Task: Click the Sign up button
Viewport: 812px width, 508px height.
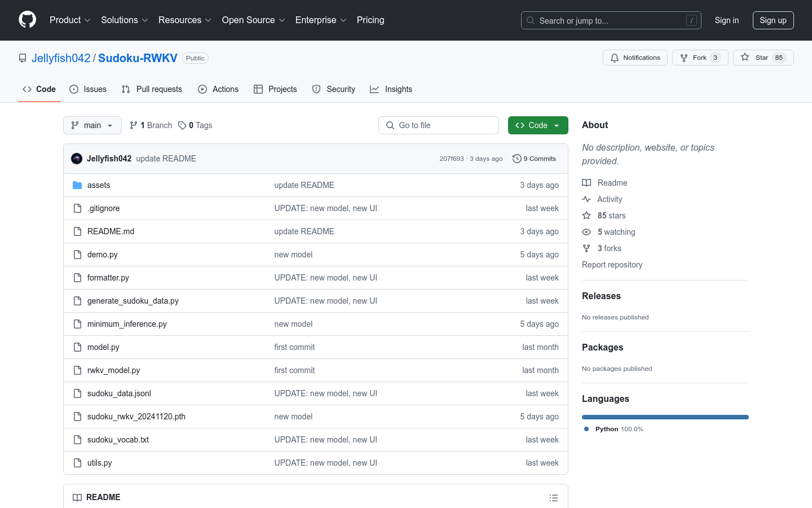Action: tap(773, 20)
